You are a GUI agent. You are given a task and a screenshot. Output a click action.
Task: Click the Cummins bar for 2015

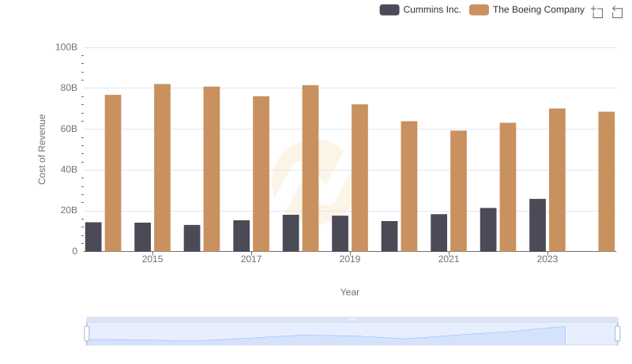[143, 237]
